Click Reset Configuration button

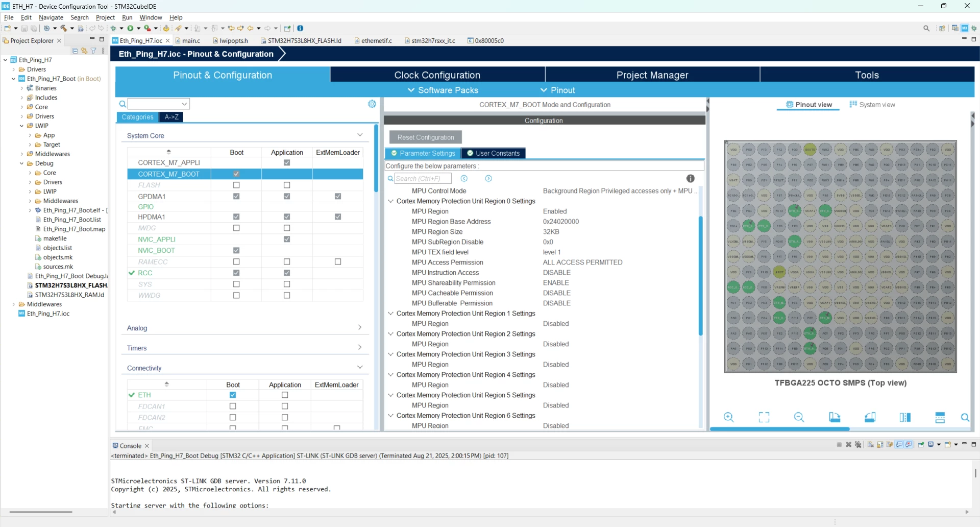pyautogui.click(x=426, y=137)
